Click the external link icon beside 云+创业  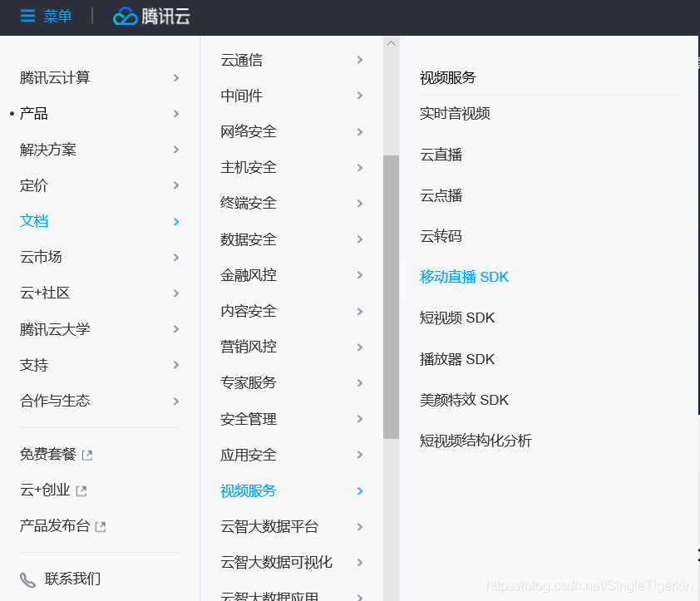tap(81, 490)
